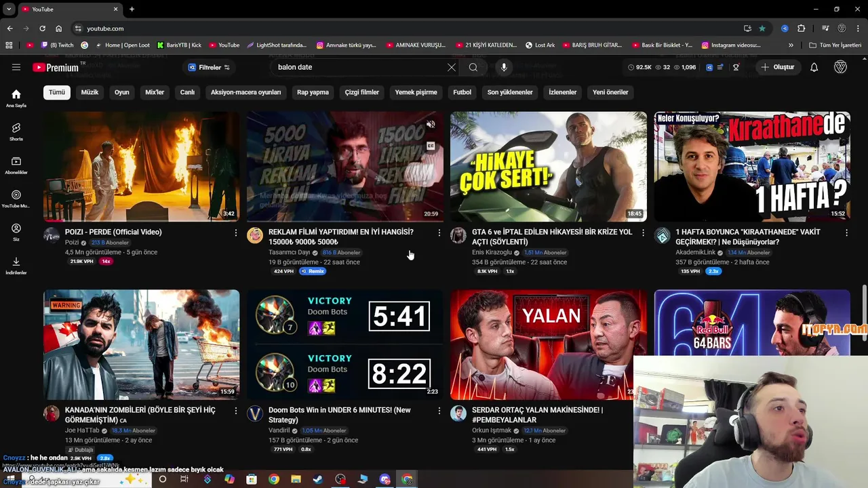868x488 pixels.
Task: Bookmark star in address bar
Action: 762,28
